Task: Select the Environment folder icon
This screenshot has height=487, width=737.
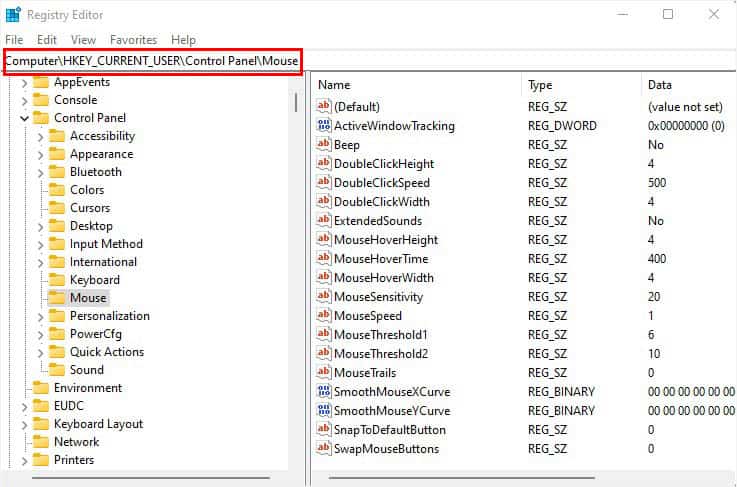Action: tap(41, 388)
